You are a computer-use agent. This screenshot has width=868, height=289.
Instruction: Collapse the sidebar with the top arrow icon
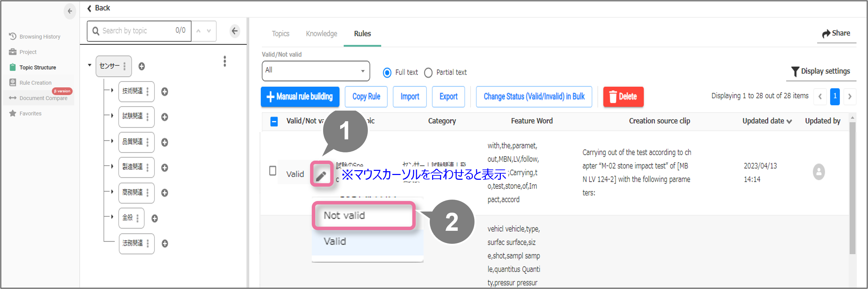click(70, 11)
